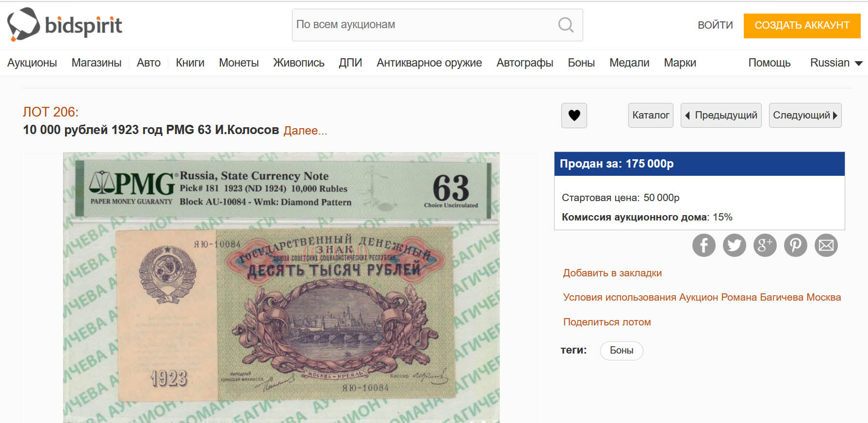Click the Создать аккаунт button
Viewport: 868px width, 423px height.
tap(802, 25)
